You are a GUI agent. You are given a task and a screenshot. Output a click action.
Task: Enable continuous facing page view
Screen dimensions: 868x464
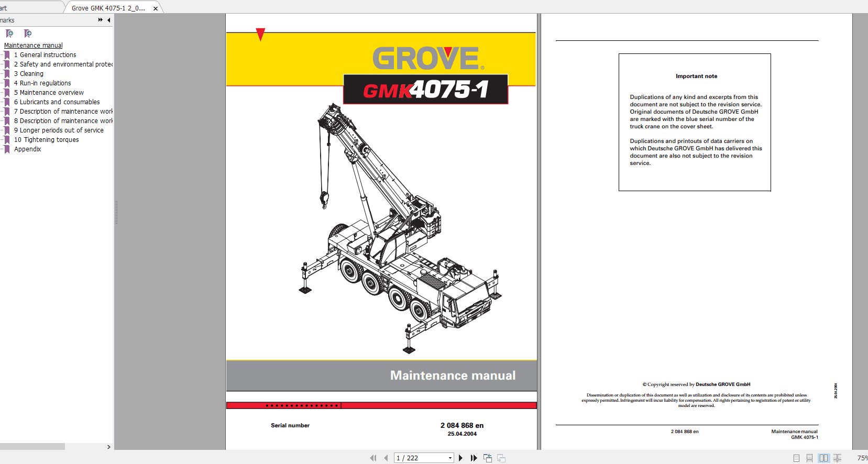tap(837, 458)
